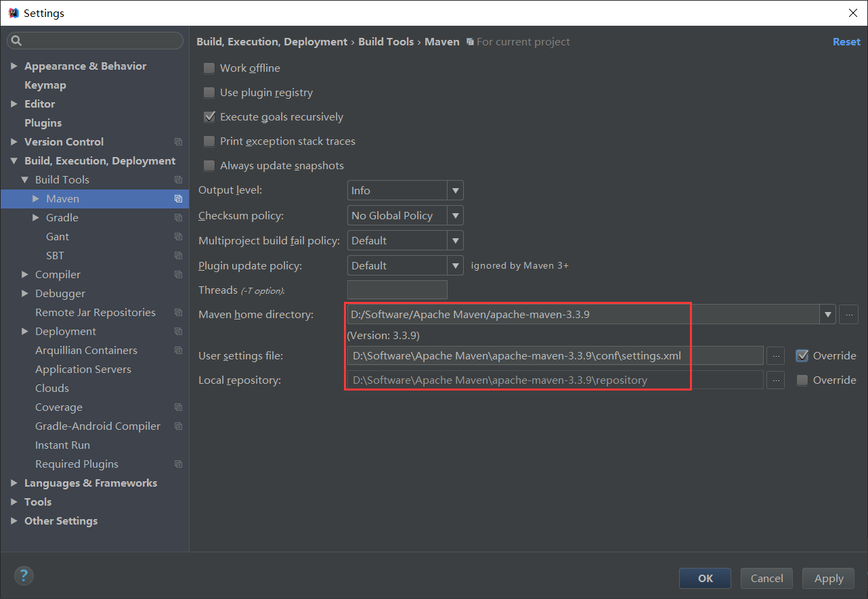Viewport: 868px width, 599px height.
Task: Select Application Servers in settings tree
Action: point(83,370)
